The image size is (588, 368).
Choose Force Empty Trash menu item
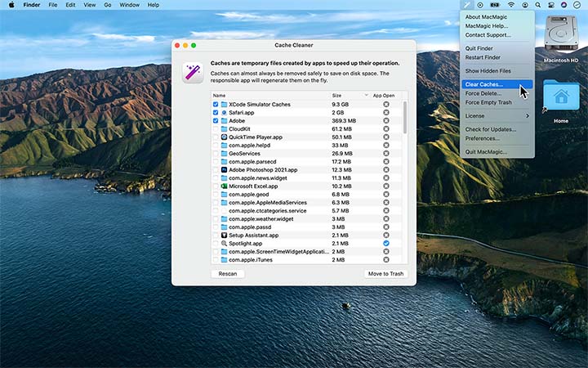488,102
